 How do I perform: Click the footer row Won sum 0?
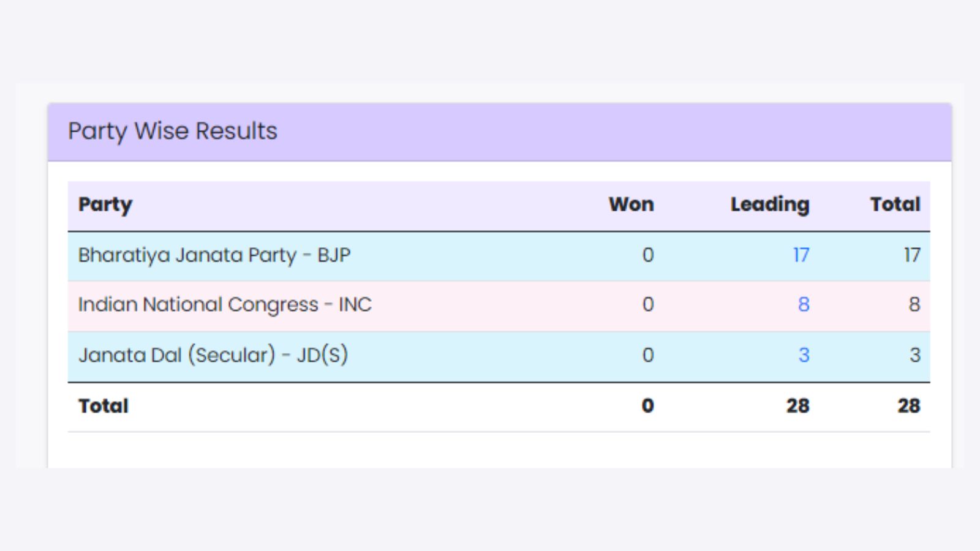pos(647,406)
